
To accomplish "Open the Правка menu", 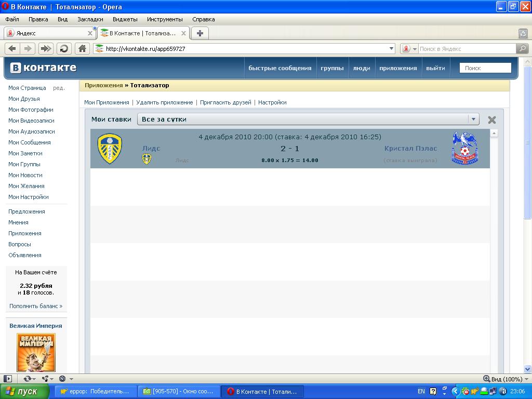I will pos(38,19).
